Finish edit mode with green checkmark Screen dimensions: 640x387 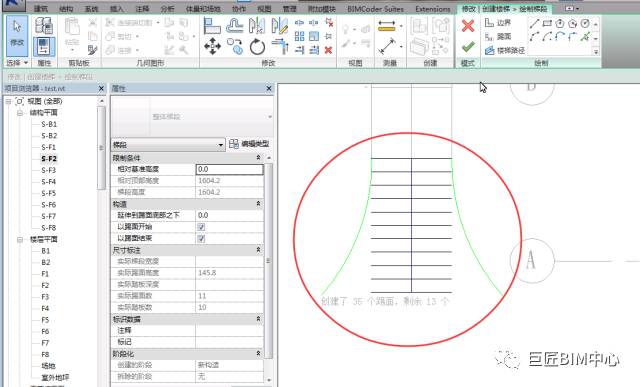[468, 47]
